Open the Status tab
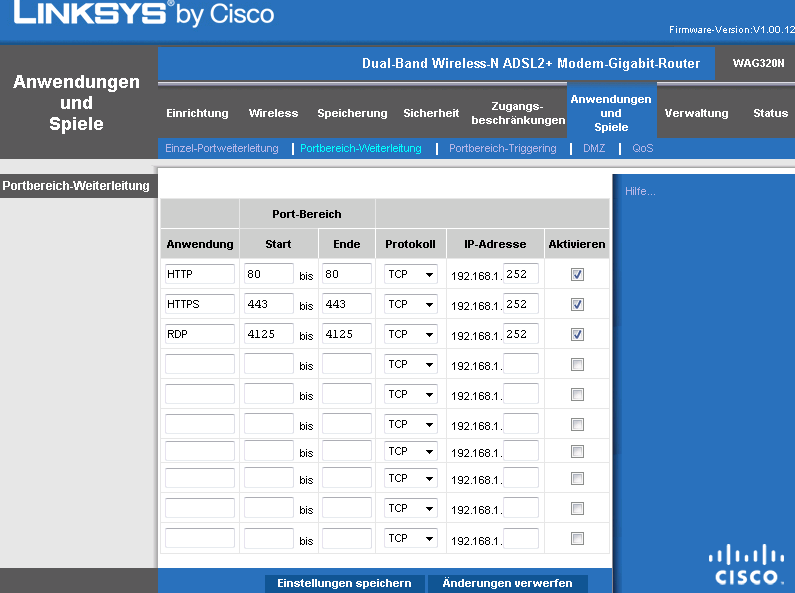 [x=770, y=113]
